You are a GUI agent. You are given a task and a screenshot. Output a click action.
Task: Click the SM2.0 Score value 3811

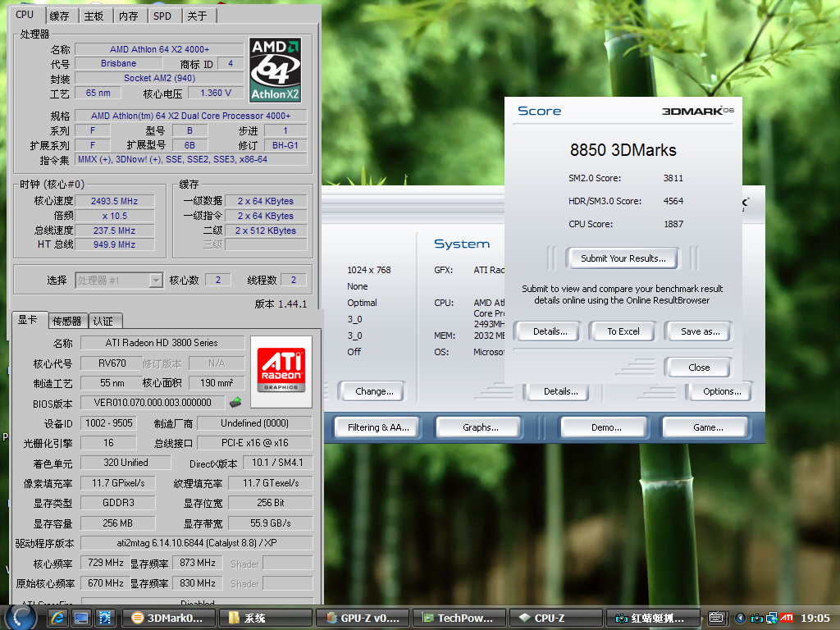(673, 178)
